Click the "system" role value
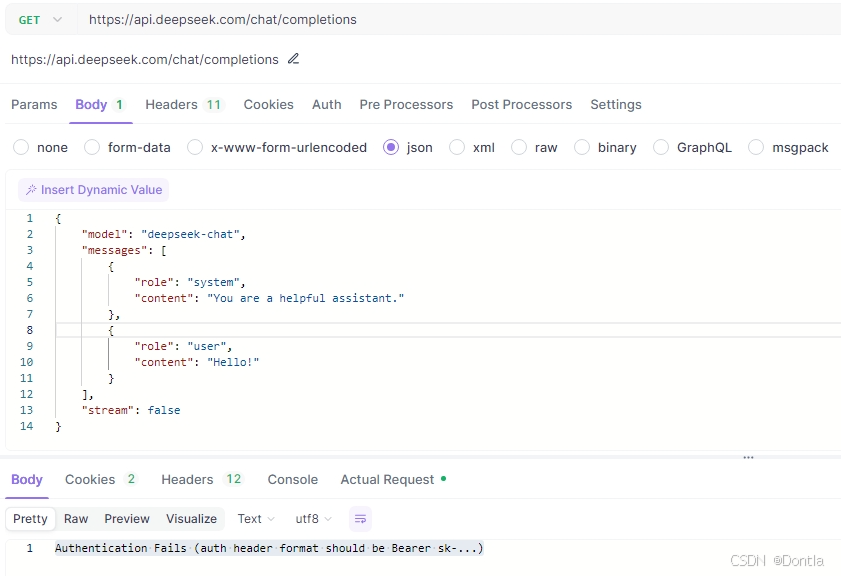841x576 pixels. 213,282
